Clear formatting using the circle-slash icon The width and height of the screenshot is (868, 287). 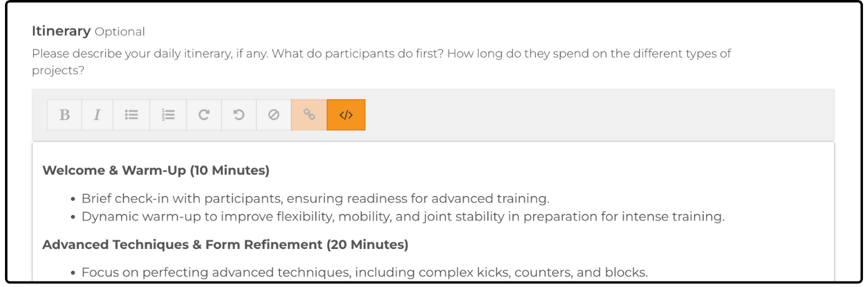pos(274,115)
